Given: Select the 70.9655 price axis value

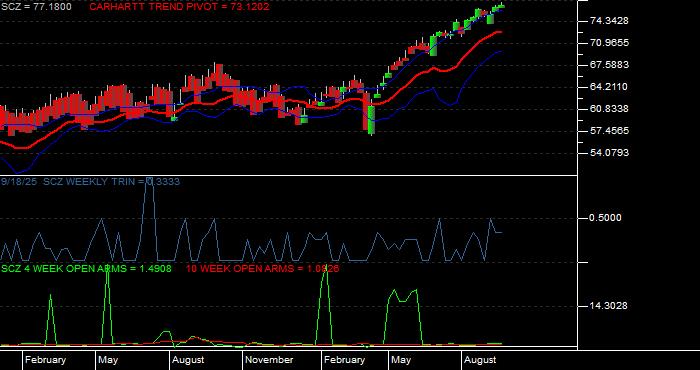Looking at the screenshot, I should pyautogui.click(x=609, y=43).
